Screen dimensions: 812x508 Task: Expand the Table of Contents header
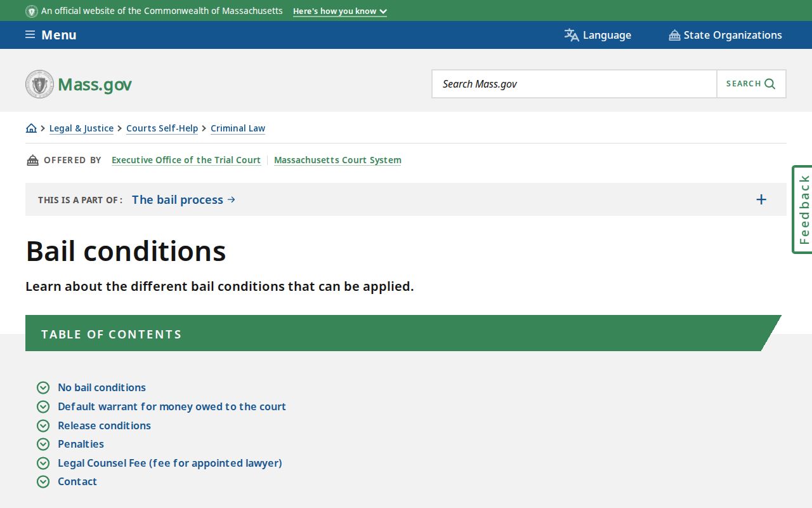coord(403,333)
